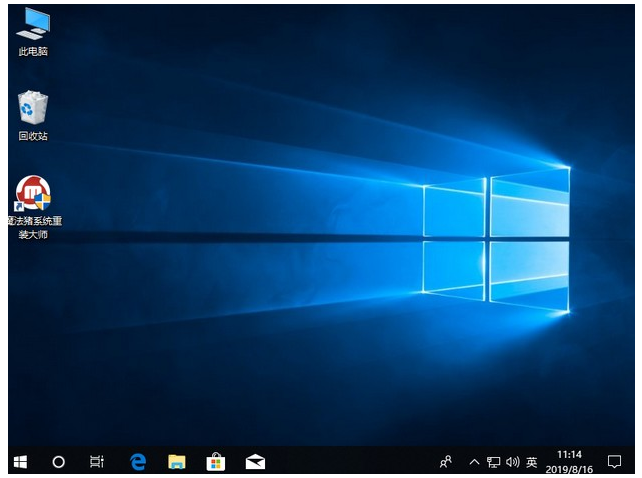Open Microsoft Store from the taskbar

[x=215, y=461]
